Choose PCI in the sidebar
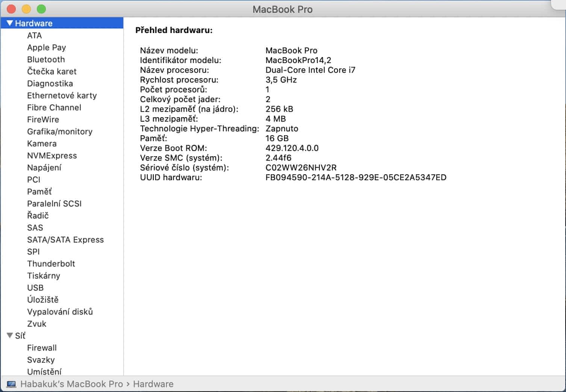The height and width of the screenshot is (392, 566). (33, 179)
